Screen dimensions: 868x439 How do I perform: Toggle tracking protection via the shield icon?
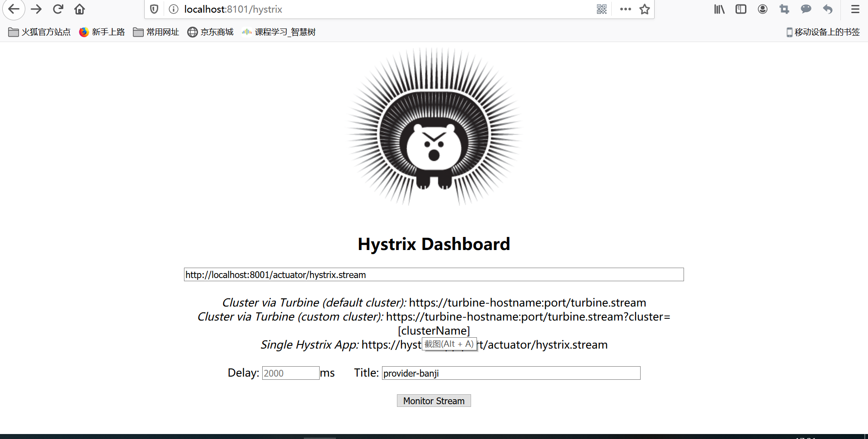(x=154, y=9)
